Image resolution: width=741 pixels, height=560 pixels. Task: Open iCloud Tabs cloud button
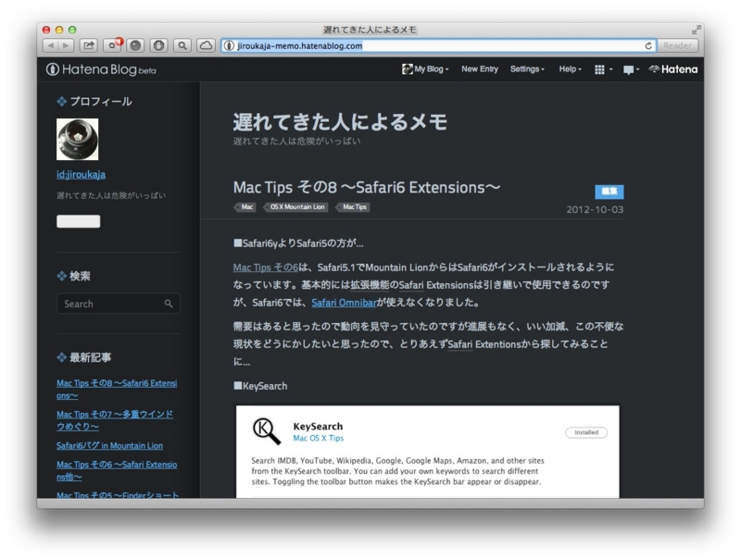pyautogui.click(x=206, y=45)
